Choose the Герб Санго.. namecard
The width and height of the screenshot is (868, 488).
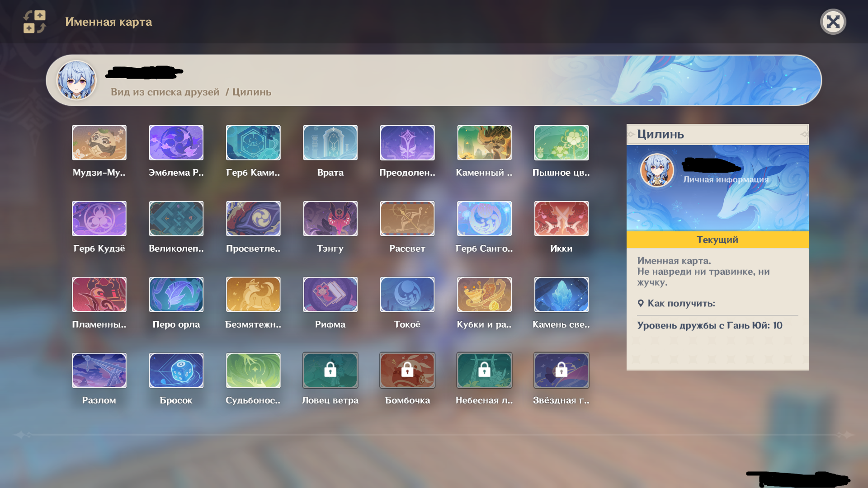[x=484, y=219]
